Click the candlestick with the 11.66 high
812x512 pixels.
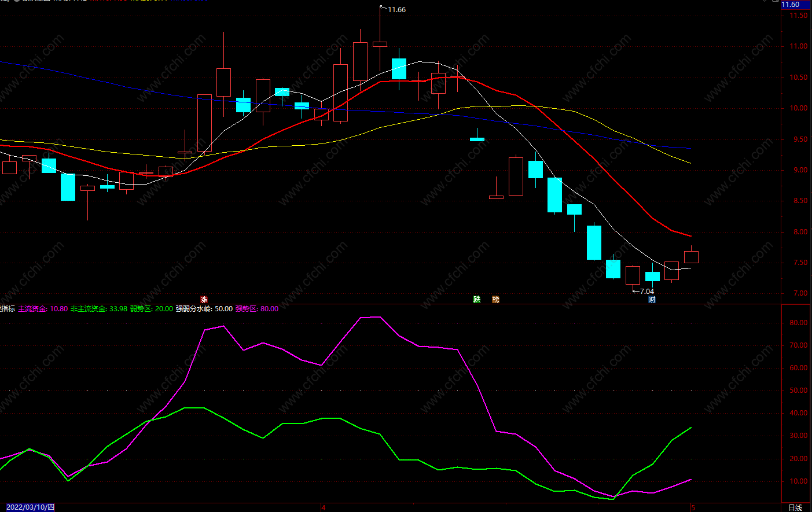380,44
